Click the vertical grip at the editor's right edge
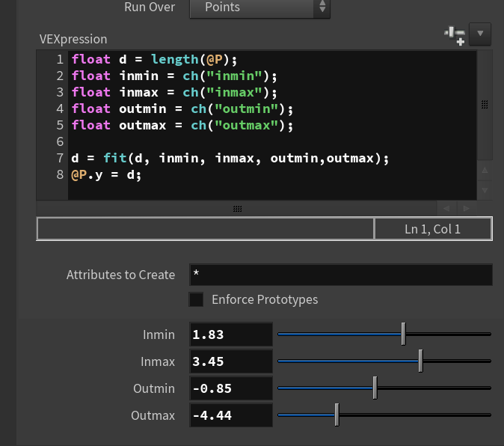The width and height of the screenshot is (504, 446). coord(485,105)
